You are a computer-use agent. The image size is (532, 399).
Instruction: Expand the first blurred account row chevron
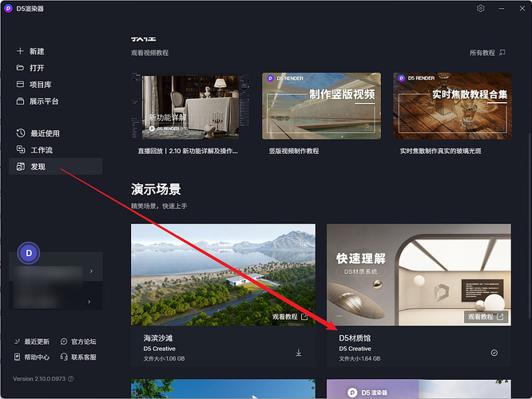click(x=91, y=271)
